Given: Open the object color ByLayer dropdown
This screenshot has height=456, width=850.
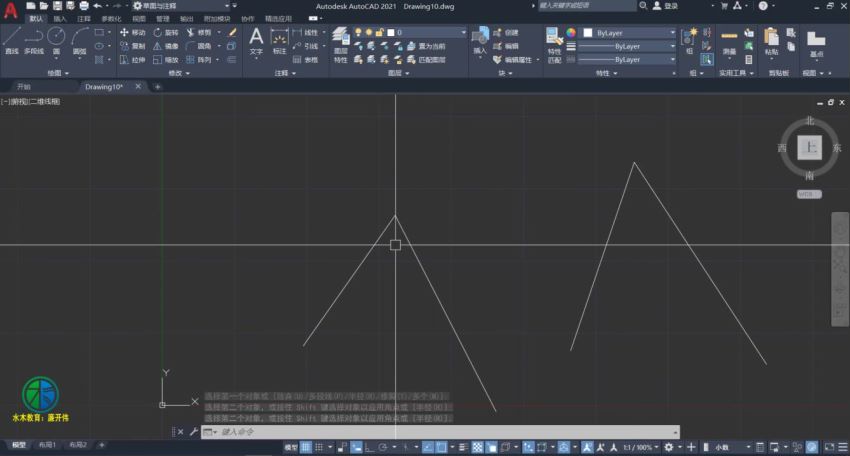Looking at the screenshot, I should tap(628, 33).
